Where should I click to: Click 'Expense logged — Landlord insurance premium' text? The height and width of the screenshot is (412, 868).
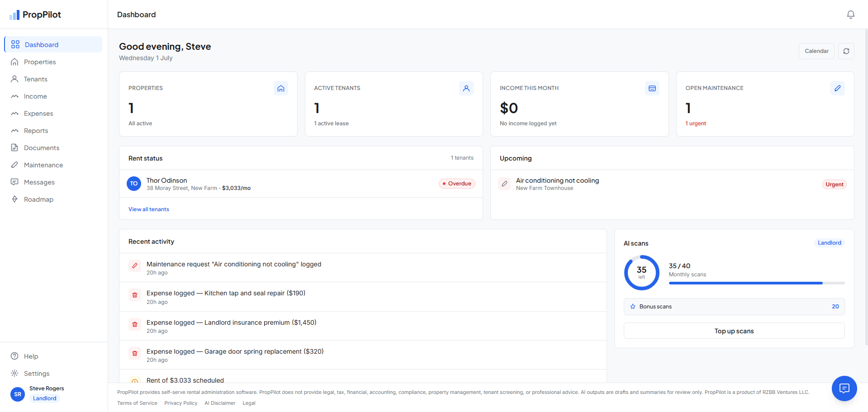click(231, 322)
